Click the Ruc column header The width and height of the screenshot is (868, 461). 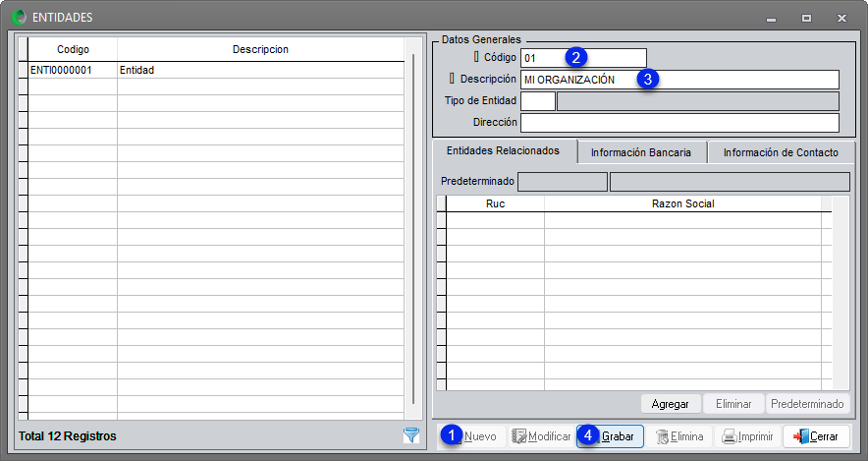tap(496, 203)
